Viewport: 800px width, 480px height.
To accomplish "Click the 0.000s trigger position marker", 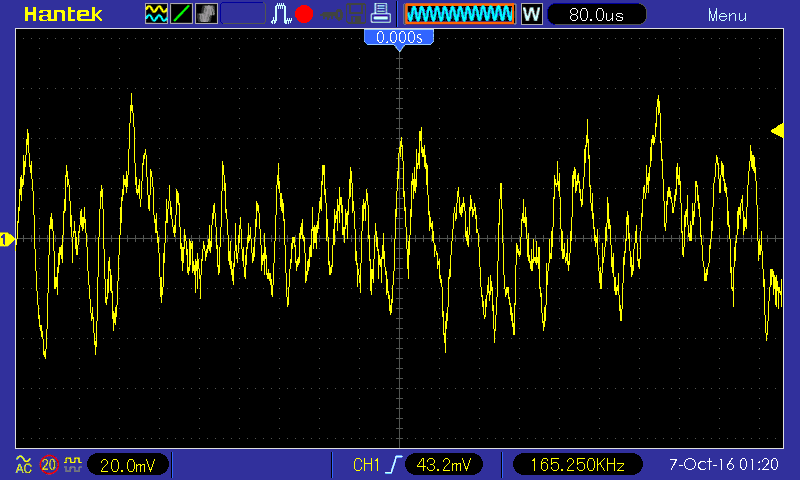I will pyautogui.click(x=399, y=37).
